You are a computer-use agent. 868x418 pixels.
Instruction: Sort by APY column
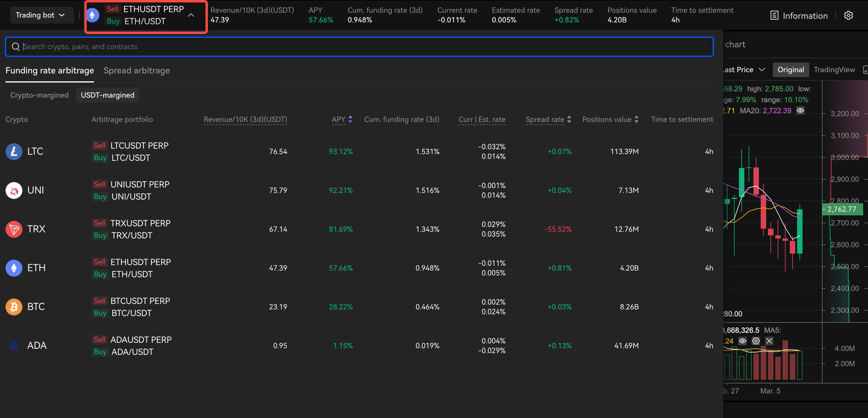tap(342, 120)
